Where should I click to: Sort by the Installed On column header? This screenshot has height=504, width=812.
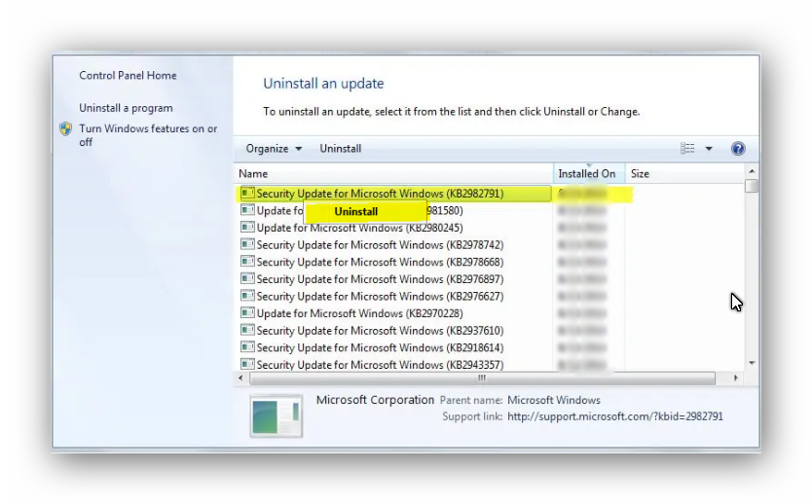[x=589, y=174]
